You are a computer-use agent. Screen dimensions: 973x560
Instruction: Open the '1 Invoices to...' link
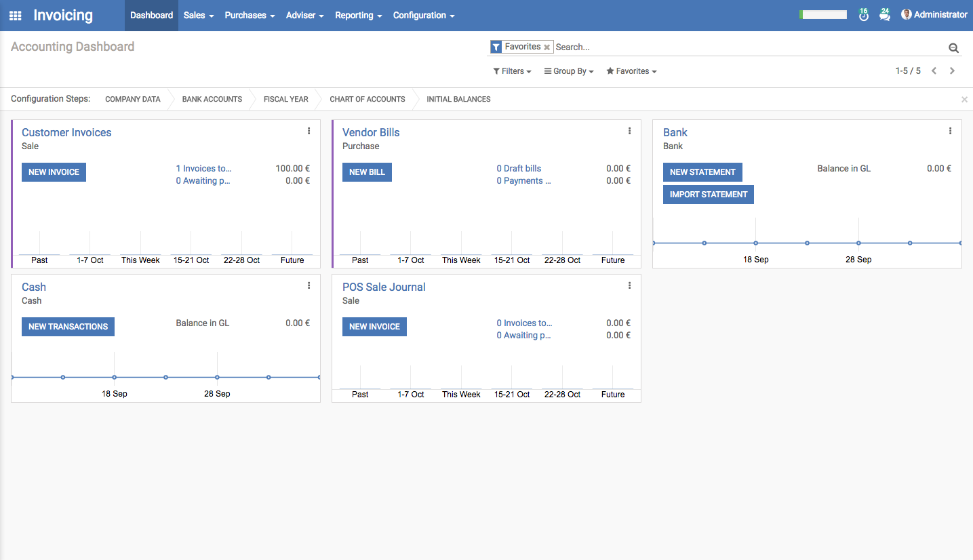click(x=203, y=169)
